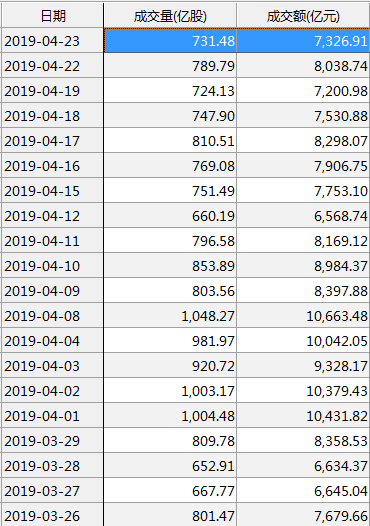Select the date cell 2019-04-09
The width and height of the screenshot is (370, 526).
tap(52, 291)
